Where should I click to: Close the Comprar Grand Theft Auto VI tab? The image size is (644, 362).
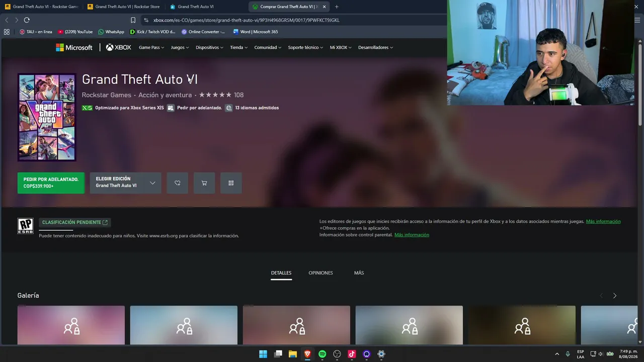point(324,7)
